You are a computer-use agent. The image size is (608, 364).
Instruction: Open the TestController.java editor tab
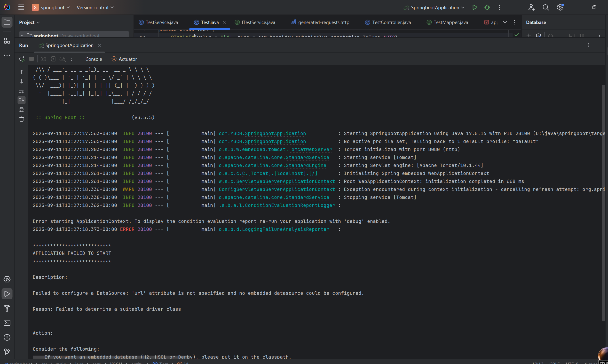tap(391, 22)
